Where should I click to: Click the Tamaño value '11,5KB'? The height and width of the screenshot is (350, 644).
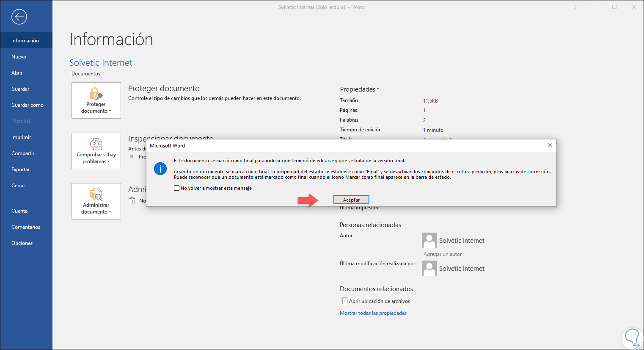pos(430,101)
